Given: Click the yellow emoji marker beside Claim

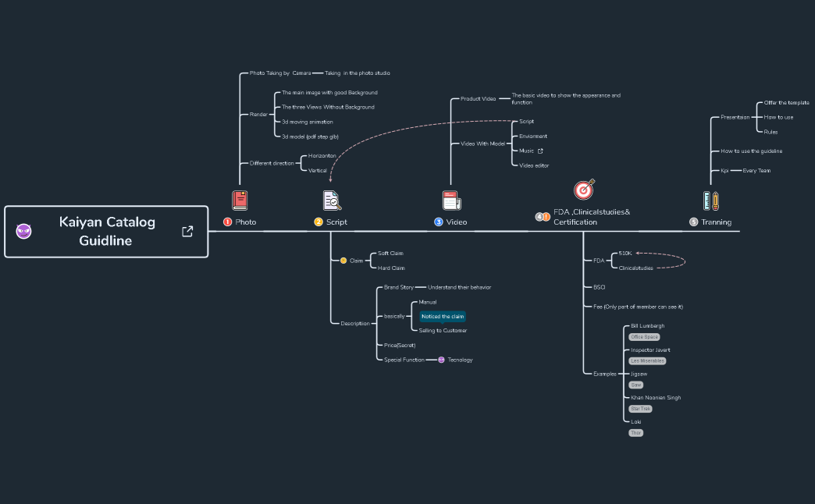Looking at the screenshot, I should point(343,261).
